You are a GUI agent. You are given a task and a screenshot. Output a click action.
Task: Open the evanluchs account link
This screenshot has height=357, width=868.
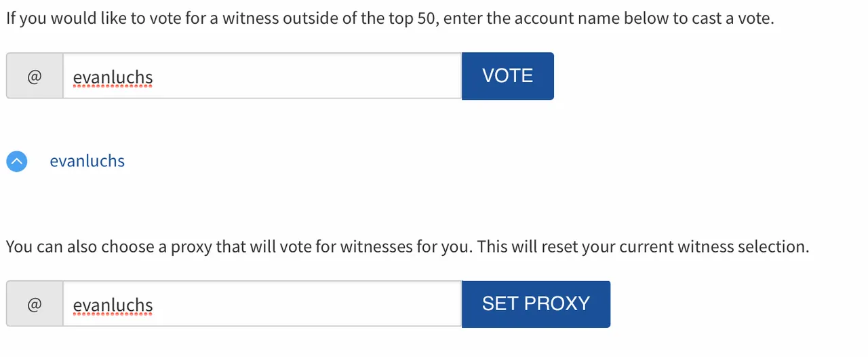(87, 162)
